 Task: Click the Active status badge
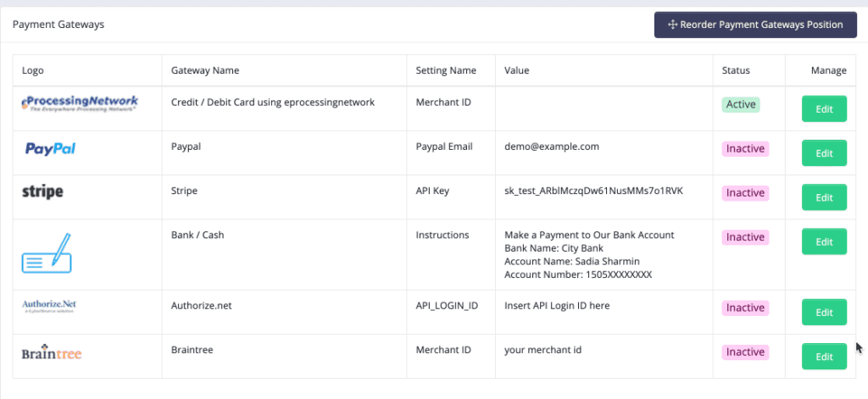coord(740,104)
